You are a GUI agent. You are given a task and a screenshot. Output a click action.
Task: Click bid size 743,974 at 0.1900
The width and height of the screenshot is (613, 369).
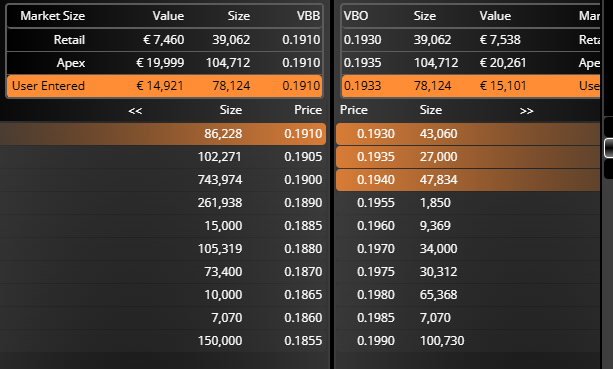tap(220, 180)
